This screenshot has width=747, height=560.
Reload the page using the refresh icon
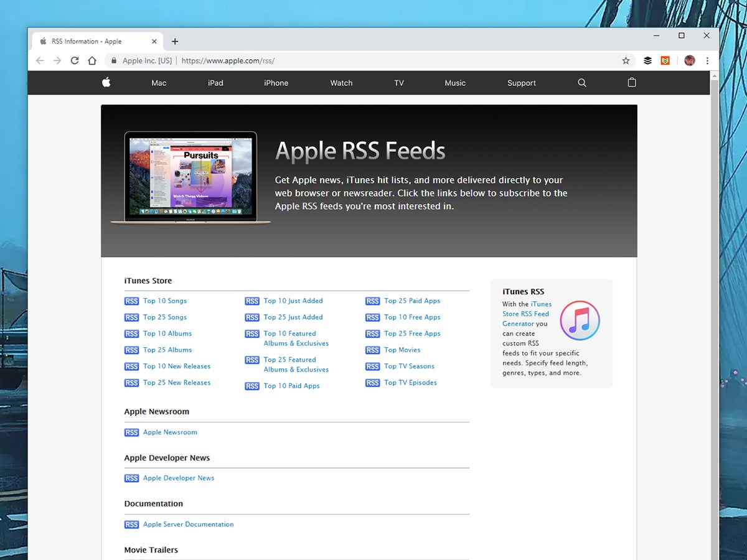[x=75, y=60]
